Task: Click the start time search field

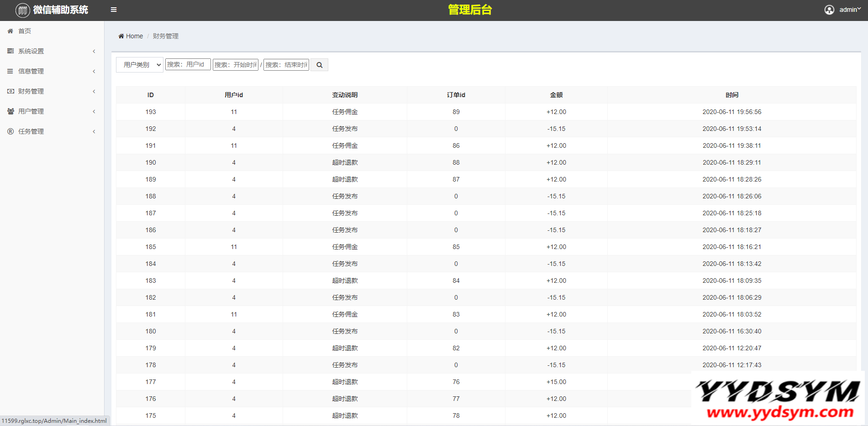Action: point(235,65)
